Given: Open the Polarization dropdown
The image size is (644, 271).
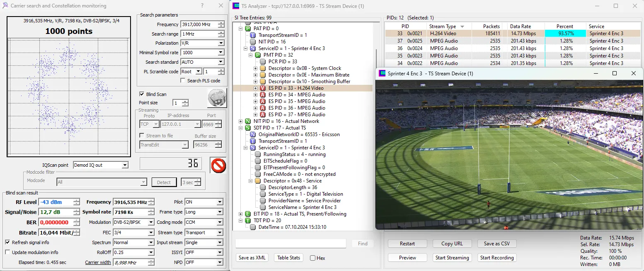Looking at the screenshot, I should [x=220, y=43].
